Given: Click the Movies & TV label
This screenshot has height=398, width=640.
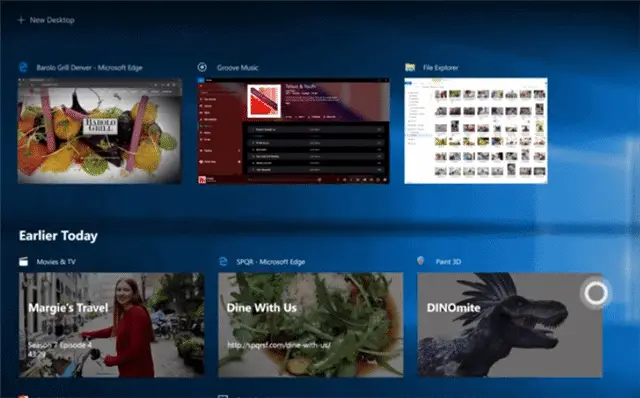Looking at the screenshot, I should [x=56, y=262].
